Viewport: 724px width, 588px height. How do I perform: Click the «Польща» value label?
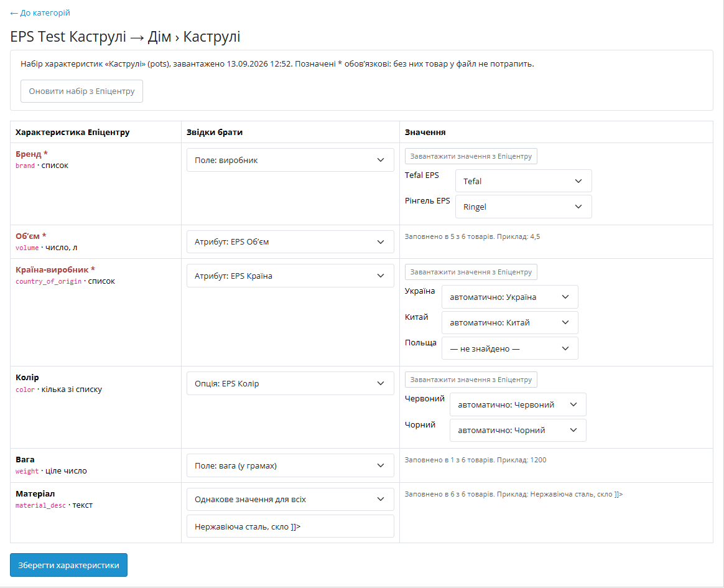pos(420,343)
